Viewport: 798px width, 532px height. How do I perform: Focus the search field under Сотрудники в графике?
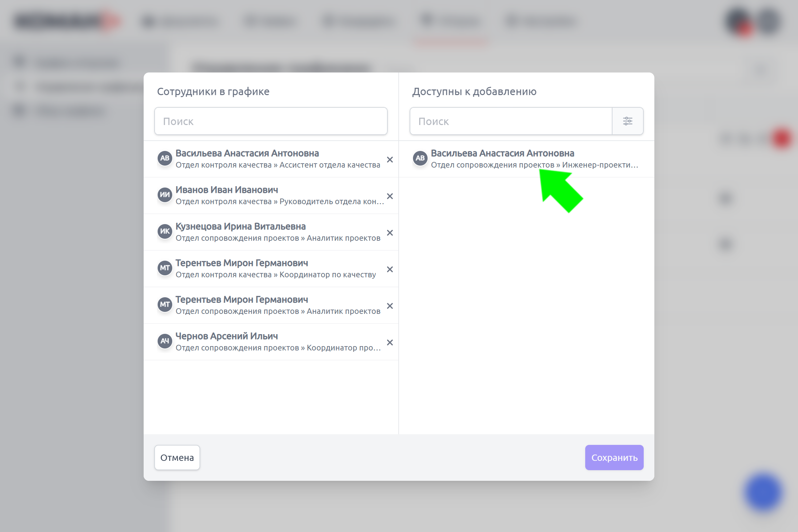point(271,121)
